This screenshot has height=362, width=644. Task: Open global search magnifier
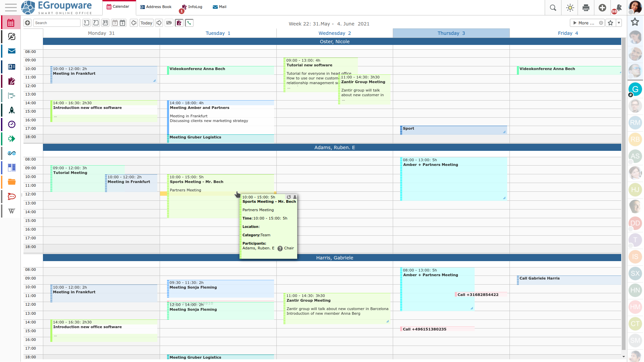[553, 8]
